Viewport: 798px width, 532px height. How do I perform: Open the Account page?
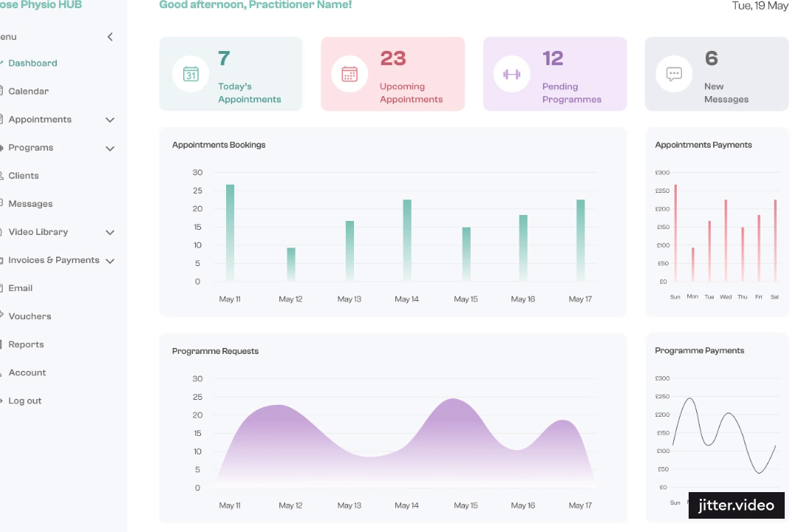click(27, 372)
